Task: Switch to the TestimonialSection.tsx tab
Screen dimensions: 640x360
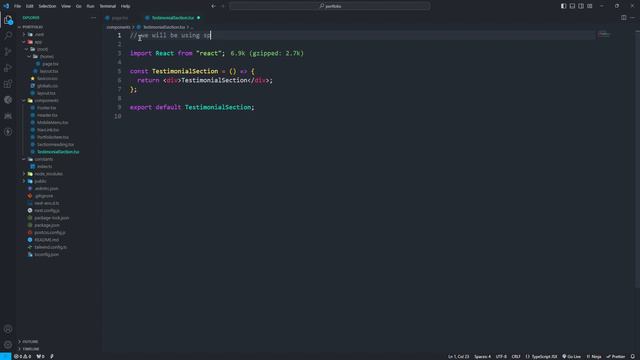Action: (x=173, y=18)
